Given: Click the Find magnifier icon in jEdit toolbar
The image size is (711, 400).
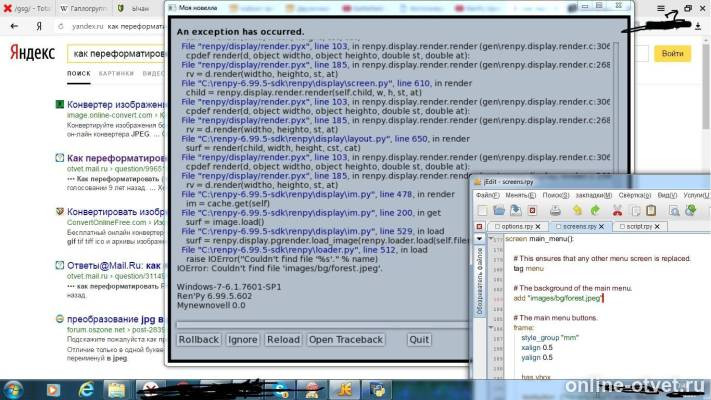Looking at the screenshot, I should (x=674, y=210).
